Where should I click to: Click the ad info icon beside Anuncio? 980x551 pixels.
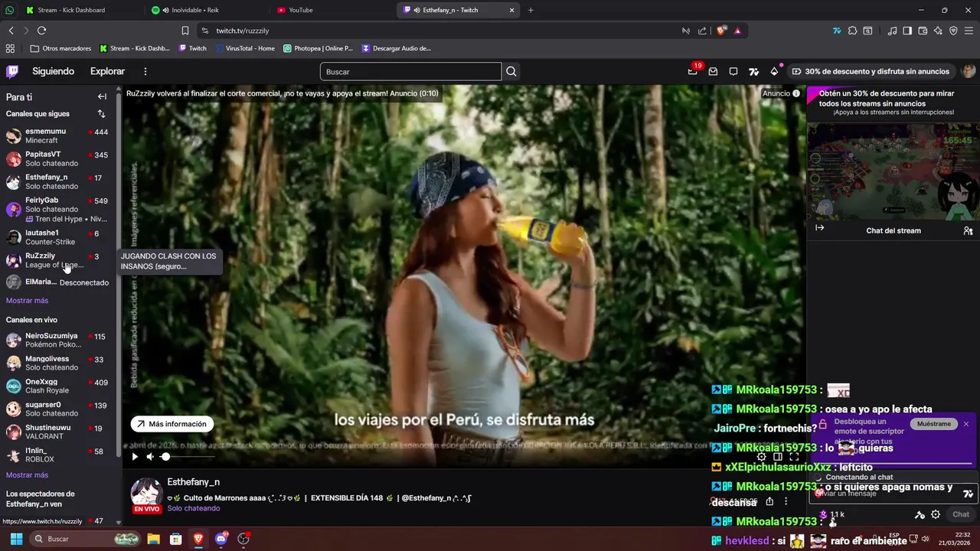click(796, 93)
